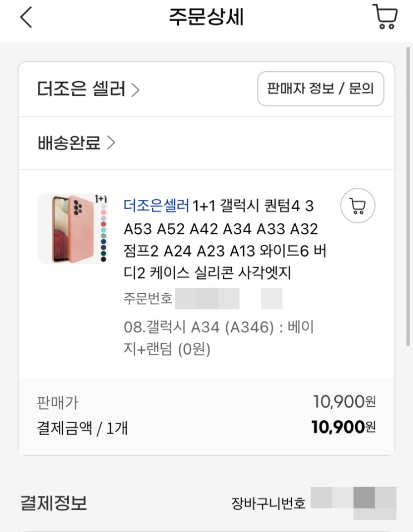
Task: Tap the 결제정보 section heading
Action: [54, 504]
